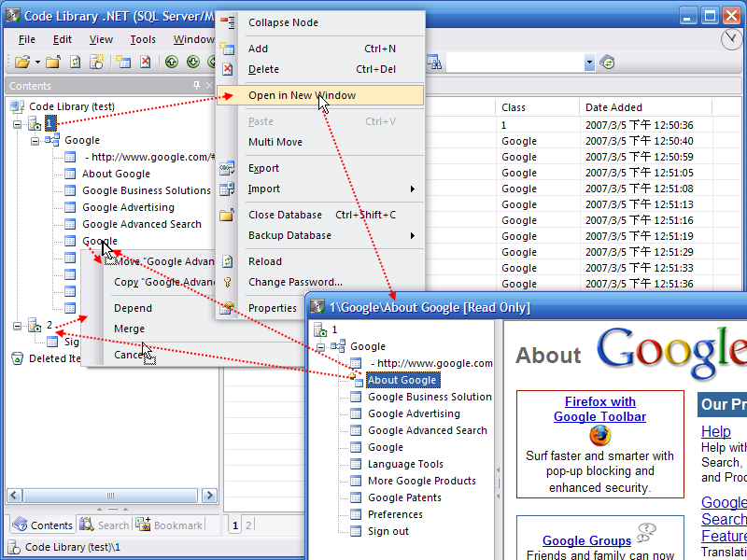Screen dimensions: 747x560
Task: Click the node 2 icon in Contents tree
Action: coord(35,326)
